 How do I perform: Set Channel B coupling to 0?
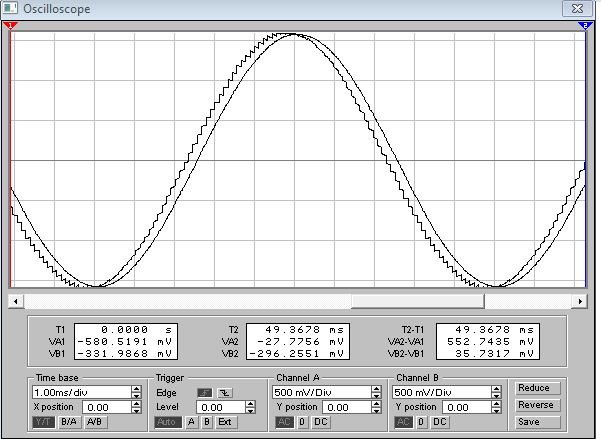[x=421, y=422]
